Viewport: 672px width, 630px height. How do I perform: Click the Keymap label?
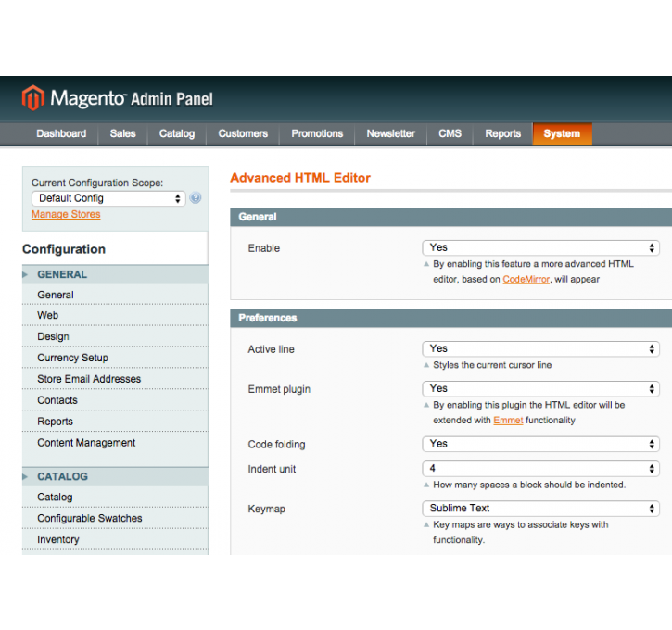click(x=267, y=509)
